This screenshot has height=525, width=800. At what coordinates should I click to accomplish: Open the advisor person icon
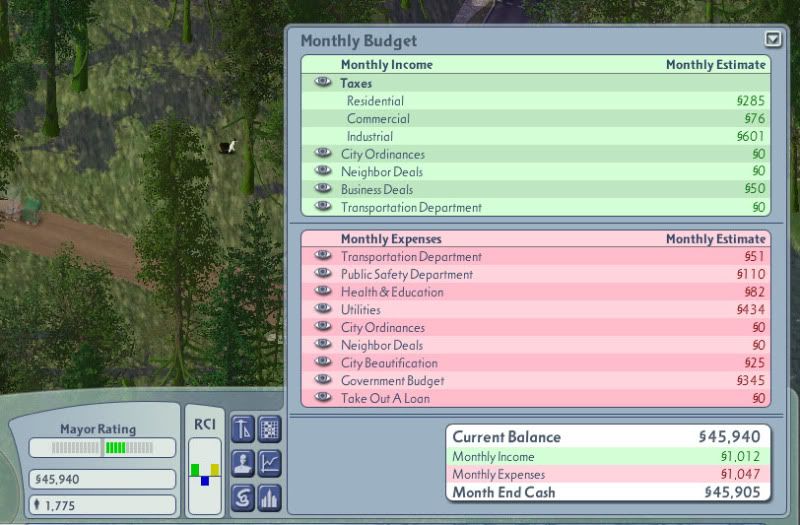[243, 463]
